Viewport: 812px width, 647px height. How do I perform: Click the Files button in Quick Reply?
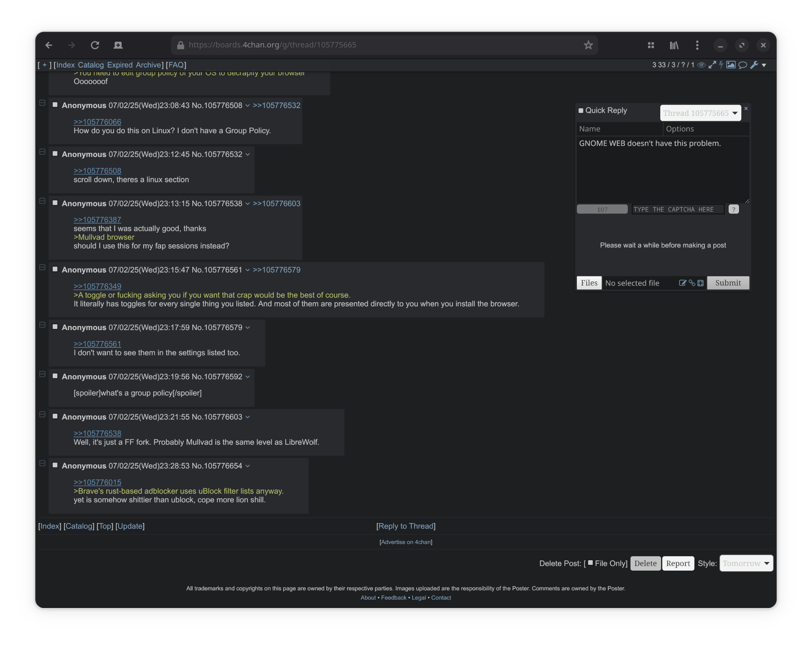[589, 283]
